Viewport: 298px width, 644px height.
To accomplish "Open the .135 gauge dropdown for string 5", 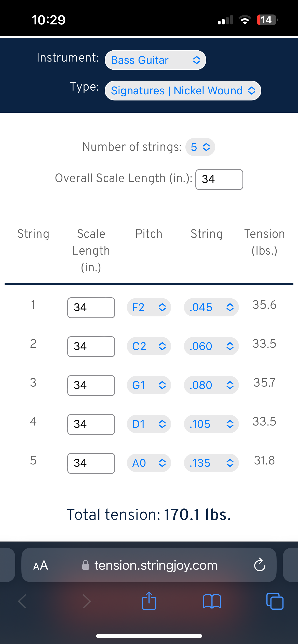I will (x=211, y=463).
